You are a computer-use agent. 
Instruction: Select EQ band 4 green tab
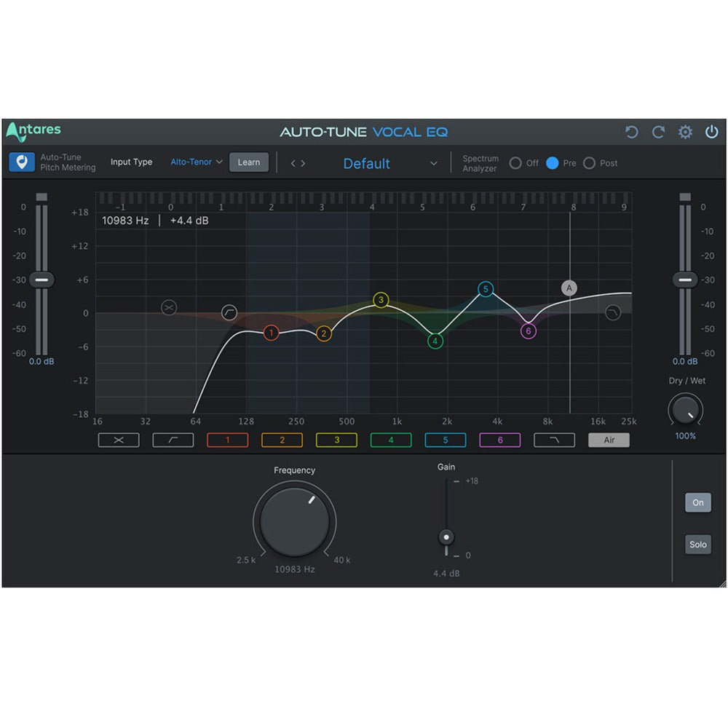point(391,440)
